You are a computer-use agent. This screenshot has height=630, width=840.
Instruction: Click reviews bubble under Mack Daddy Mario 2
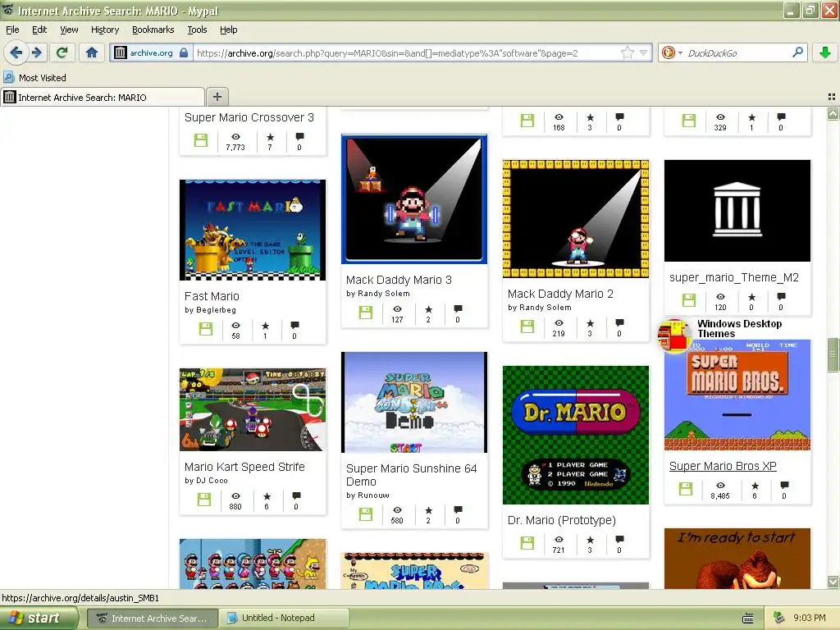pyautogui.click(x=619, y=322)
